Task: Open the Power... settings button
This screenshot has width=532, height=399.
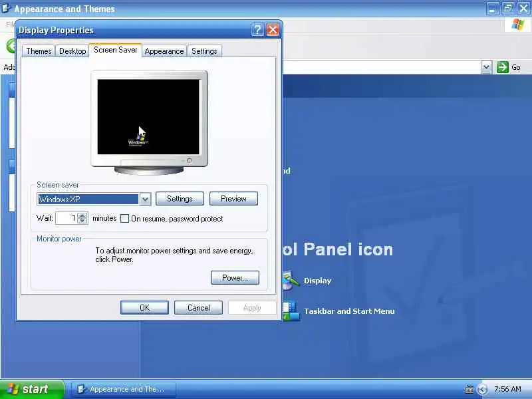Action: 235,277
